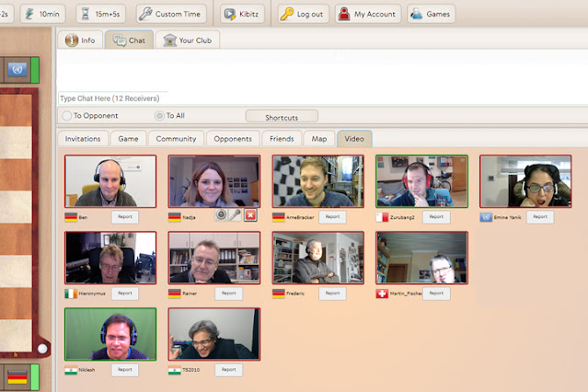Click the Indian flag next to Niklesh
Image resolution: width=588 pixels, height=392 pixels.
tap(71, 370)
